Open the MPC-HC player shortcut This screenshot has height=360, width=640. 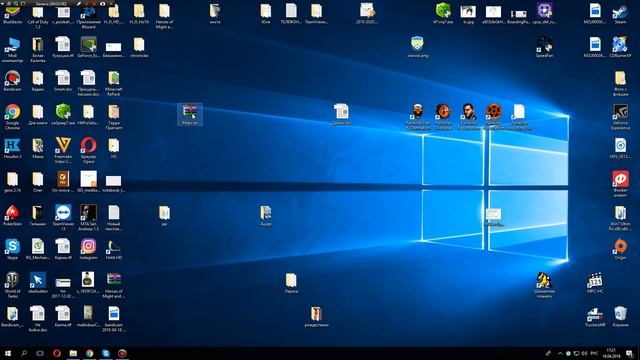[x=595, y=283]
